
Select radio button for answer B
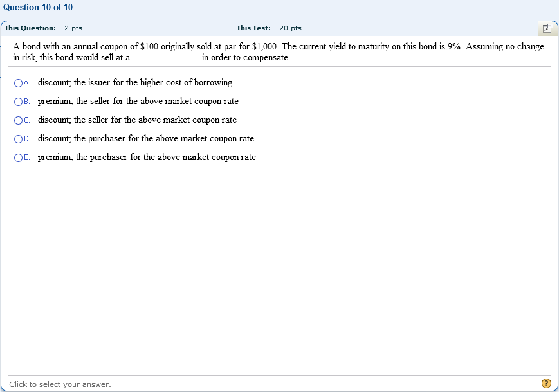pyautogui.click(x=18, y=102)
